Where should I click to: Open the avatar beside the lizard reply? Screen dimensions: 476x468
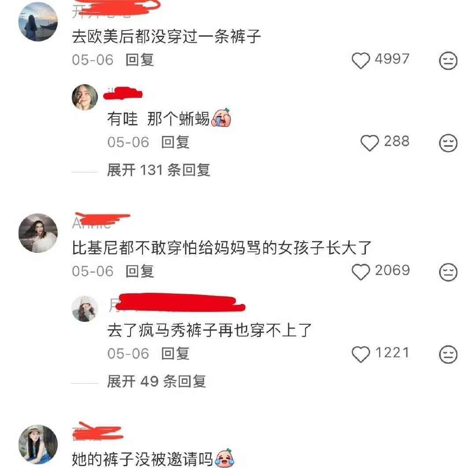tap(85, 97)
